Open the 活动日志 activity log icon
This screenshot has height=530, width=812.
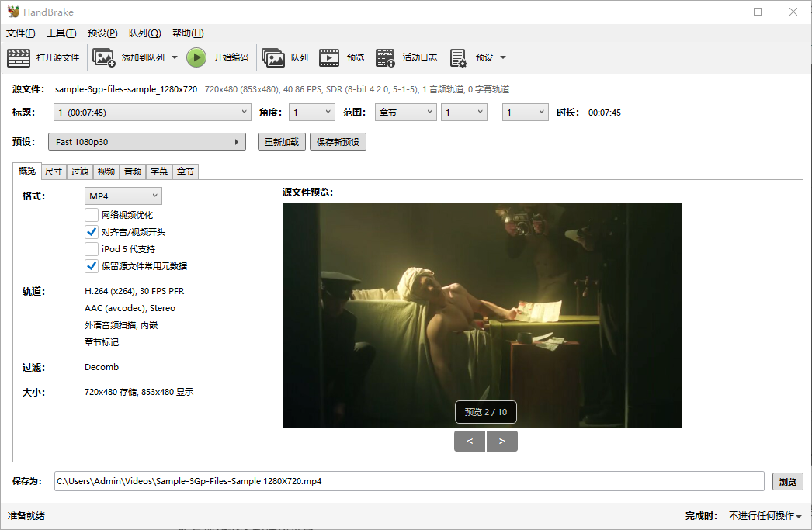click(x=385, y=57)
